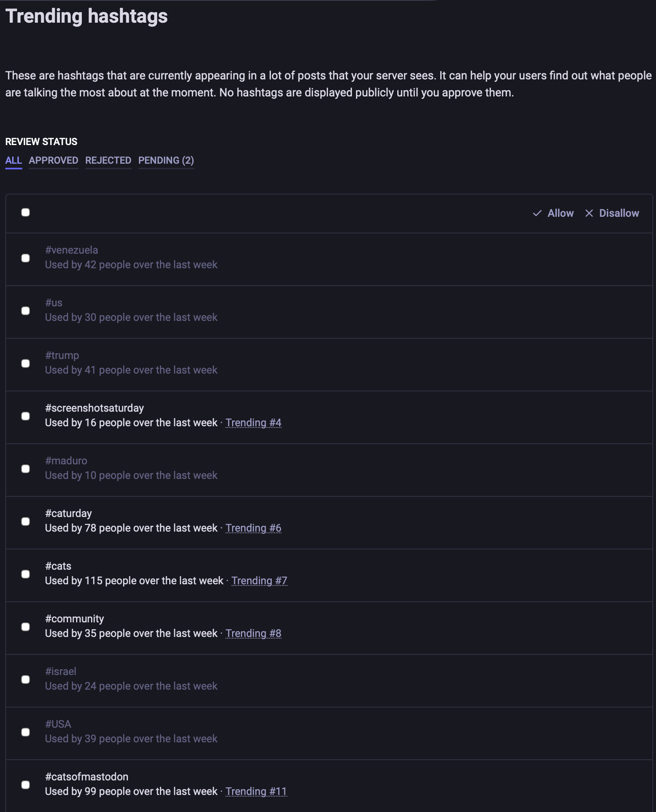Click the Trending #11 link
This screenshot has width=656, height=812.
point(256,791)
